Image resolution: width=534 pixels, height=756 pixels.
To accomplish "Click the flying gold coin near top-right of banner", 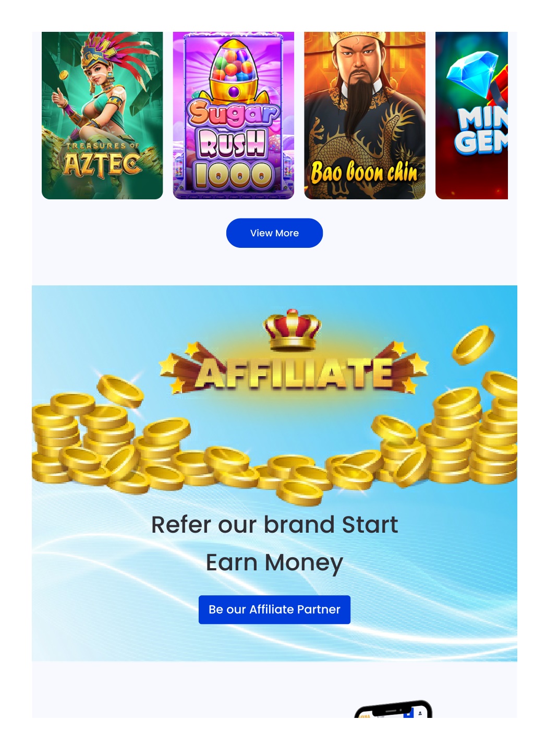I will 473,345.
